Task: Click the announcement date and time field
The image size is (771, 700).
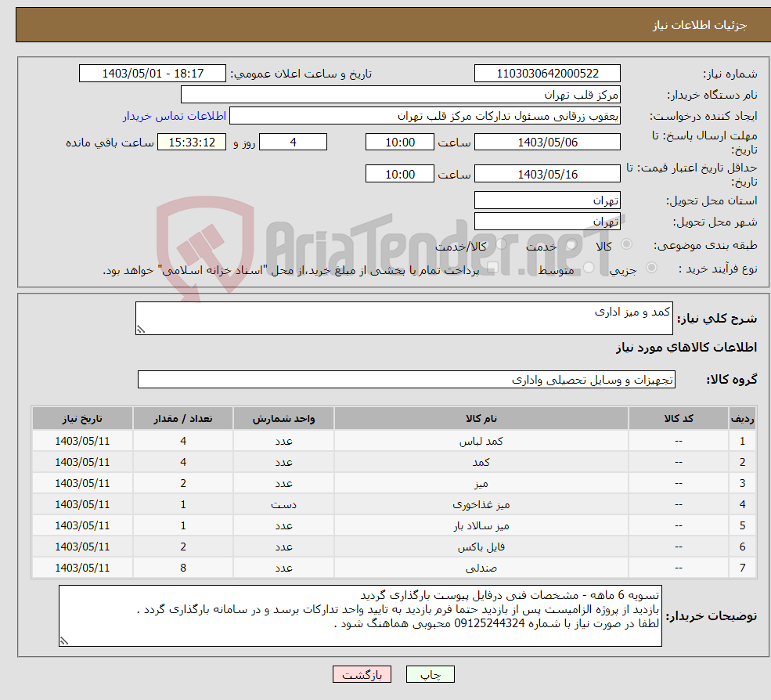Action: (153, 74)
